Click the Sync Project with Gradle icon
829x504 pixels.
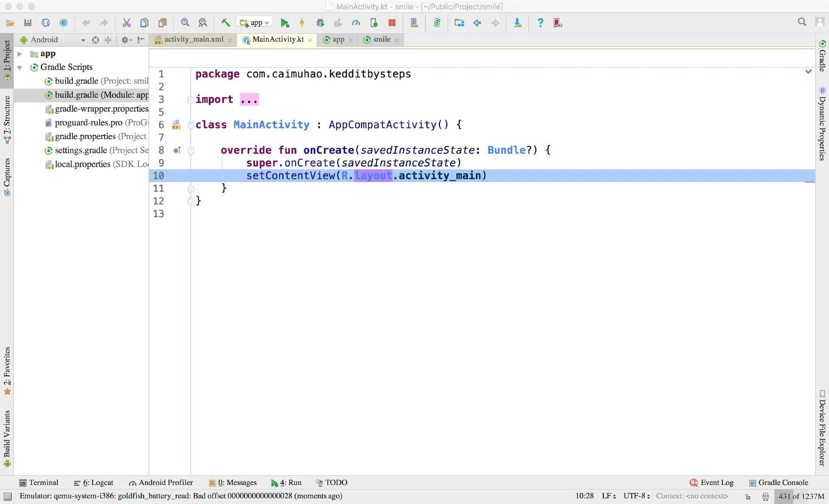coord(437,23)
